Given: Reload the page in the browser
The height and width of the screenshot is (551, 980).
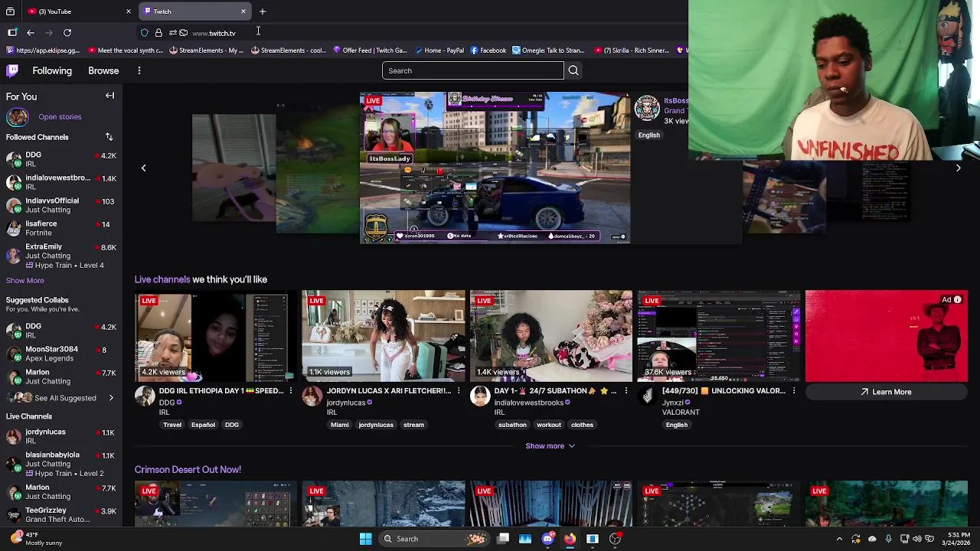Looking at the screenshot, I should [x=67, y=33].
